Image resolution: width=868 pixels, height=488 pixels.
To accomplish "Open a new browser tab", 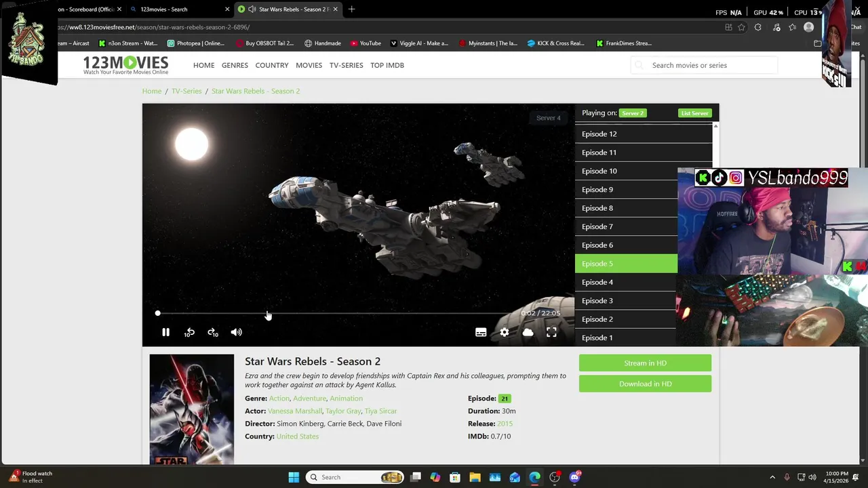I will 351,9.
